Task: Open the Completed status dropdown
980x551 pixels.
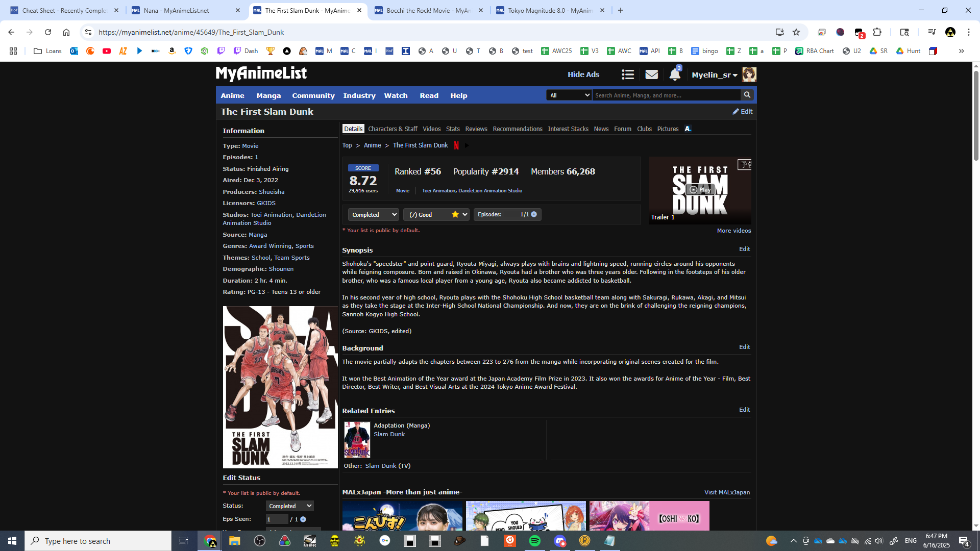Action: pyautogui.click(x=373, y=215)
